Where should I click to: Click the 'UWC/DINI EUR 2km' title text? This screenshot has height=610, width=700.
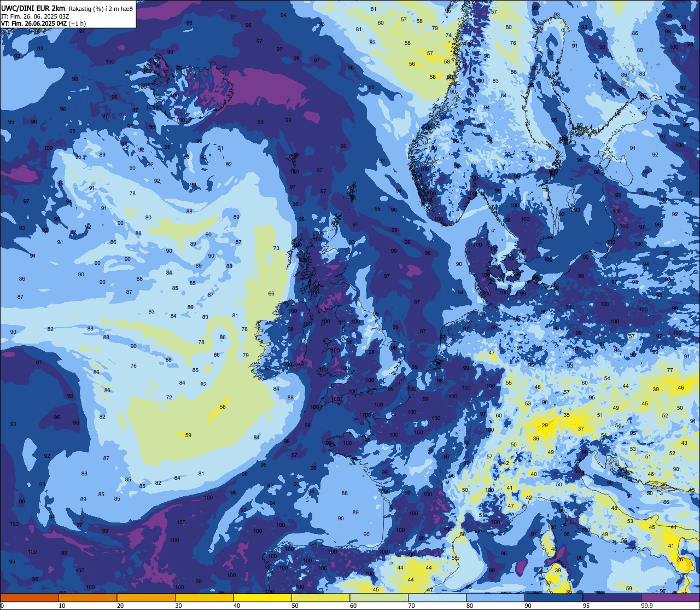33,8
